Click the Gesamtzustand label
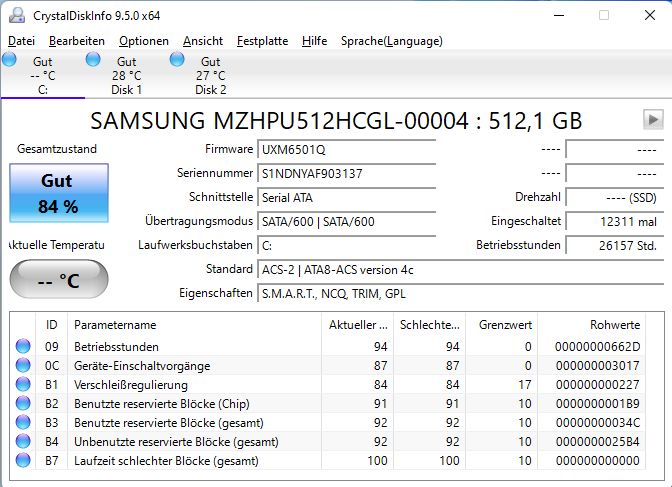 coord(57,149)
